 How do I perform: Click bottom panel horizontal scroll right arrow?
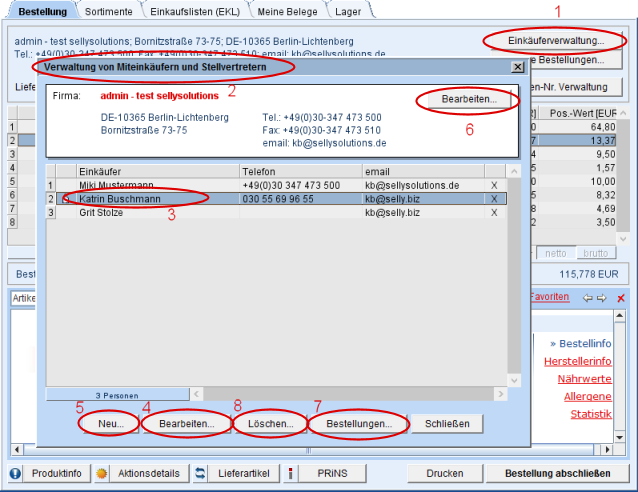tap(607, 450)
